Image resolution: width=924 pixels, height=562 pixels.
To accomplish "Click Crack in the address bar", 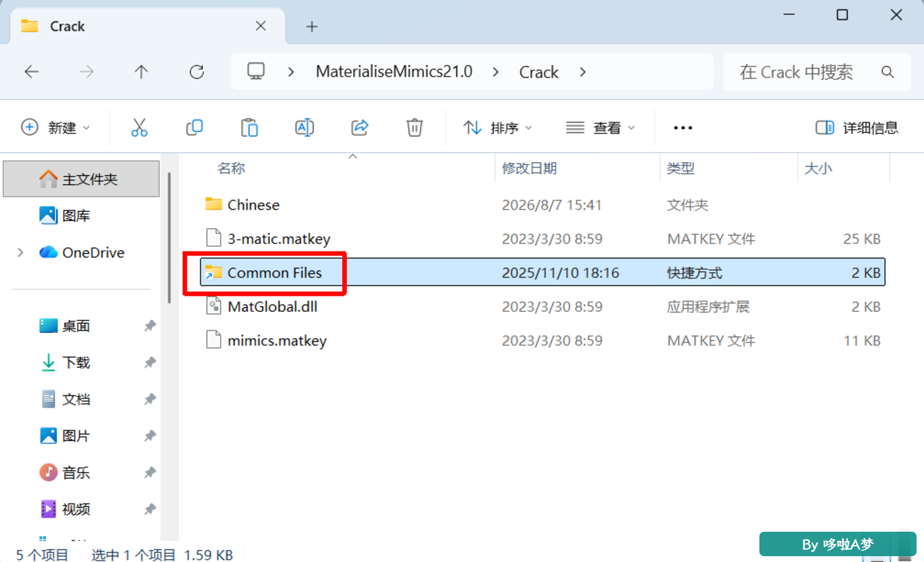I will tap(539, 72).
